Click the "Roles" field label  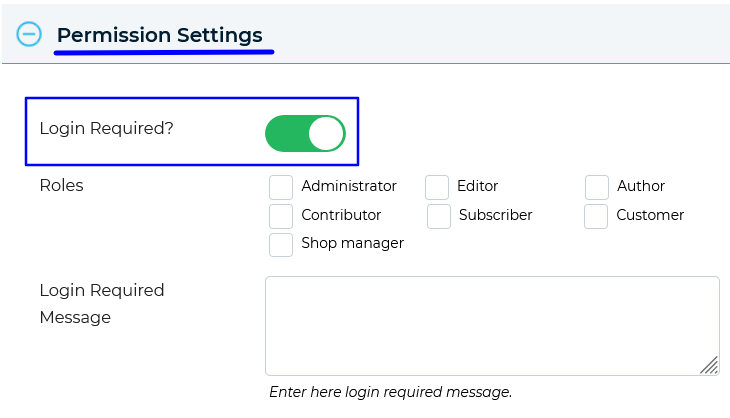click(x=61, y=185)
